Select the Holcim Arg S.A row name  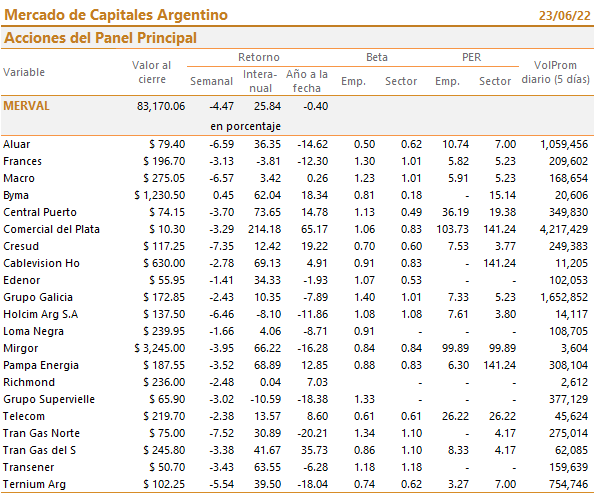[x=41, y=314]
